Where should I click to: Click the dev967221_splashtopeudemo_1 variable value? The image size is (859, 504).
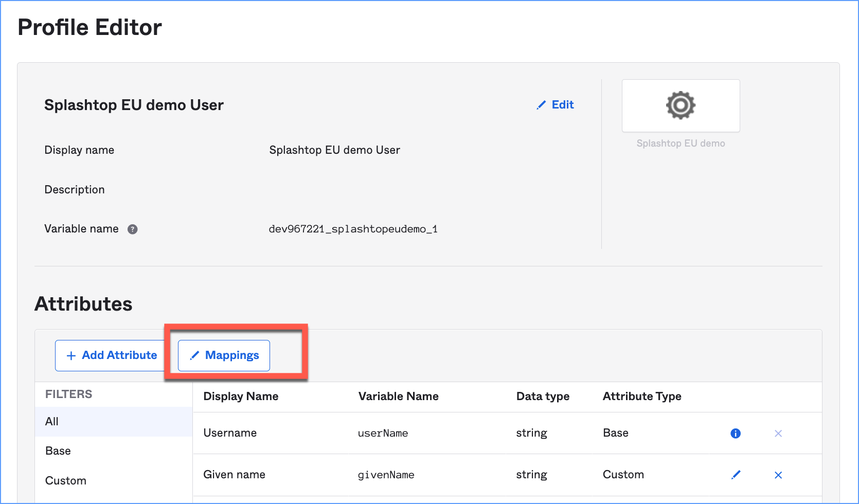point(353,229)
